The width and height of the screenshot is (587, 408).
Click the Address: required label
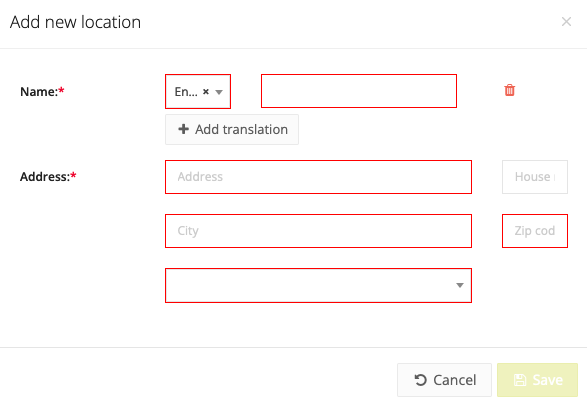pos(48,176)
